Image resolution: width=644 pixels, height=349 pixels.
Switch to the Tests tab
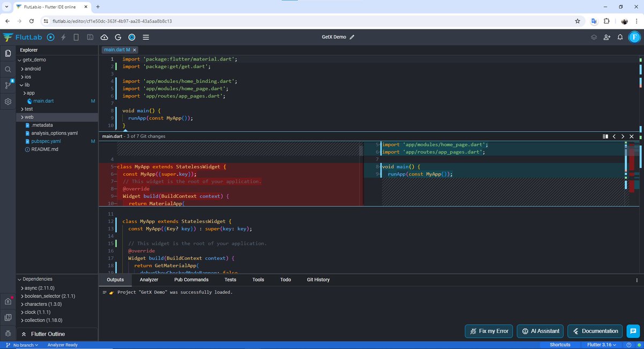230,279
